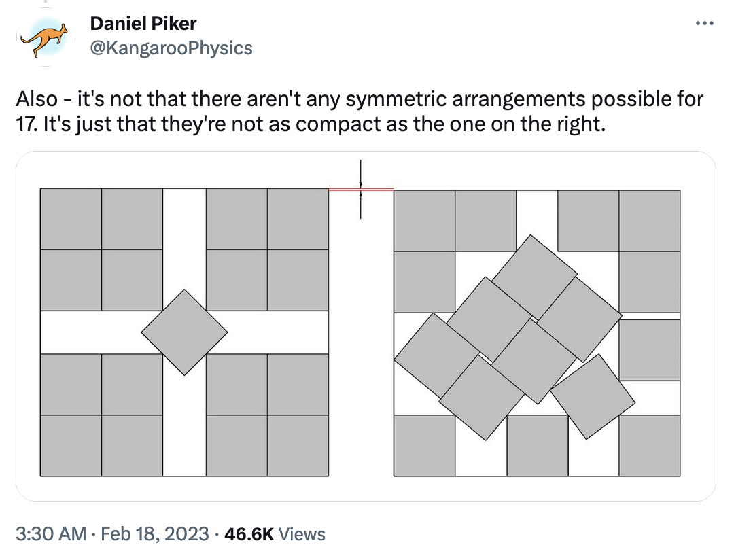Open the embedded packing comparison image

click(367, 326)
